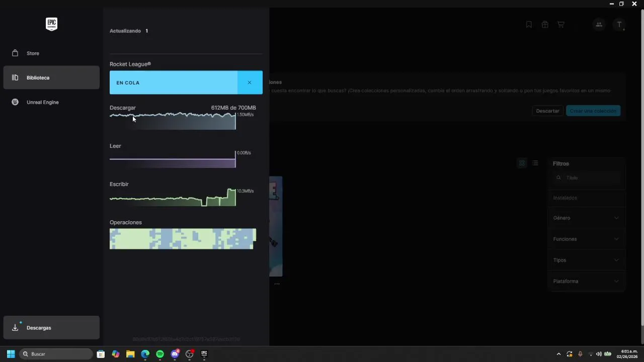
Task: Expand the Plataforma filter
Action: [x=587, y=281]
